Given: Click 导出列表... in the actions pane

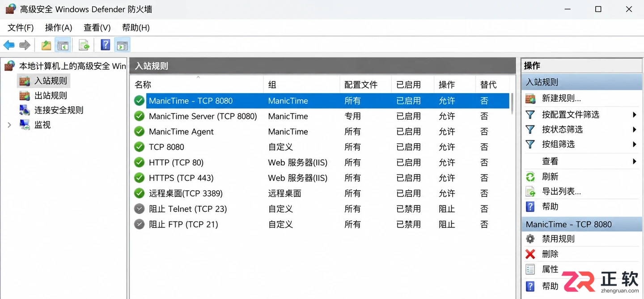Looking at the screenshot, I should tap(561, 192).
